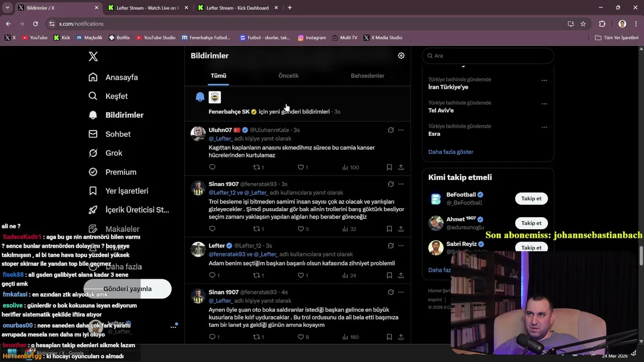The width and height of the screenshot is (644, 362).
Task: Open İçerik Üreticisi Studio in sidebar
Action: [x=129, y=210]
